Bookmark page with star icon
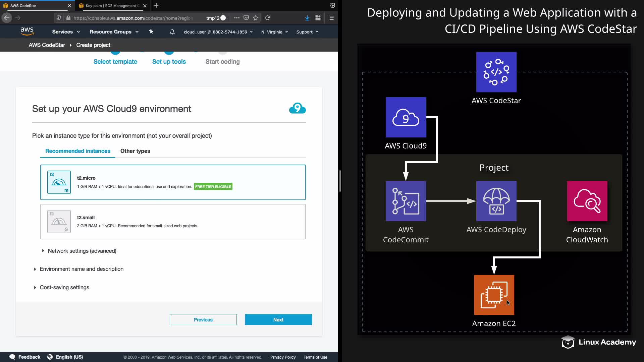The width and height of the screenshot is (644, 362). tap(256, 18)
